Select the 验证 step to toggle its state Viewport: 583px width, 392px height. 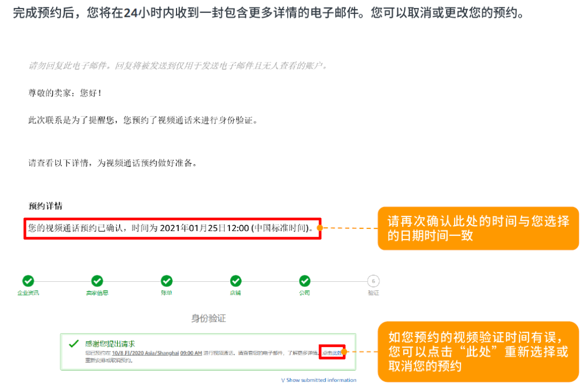[x=374, y=281]
